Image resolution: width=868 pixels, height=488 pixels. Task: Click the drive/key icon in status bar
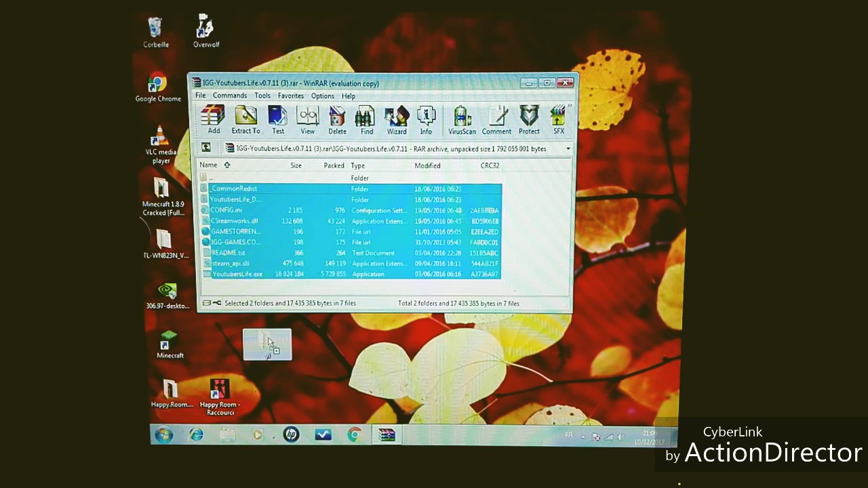[x=212, y=303]
